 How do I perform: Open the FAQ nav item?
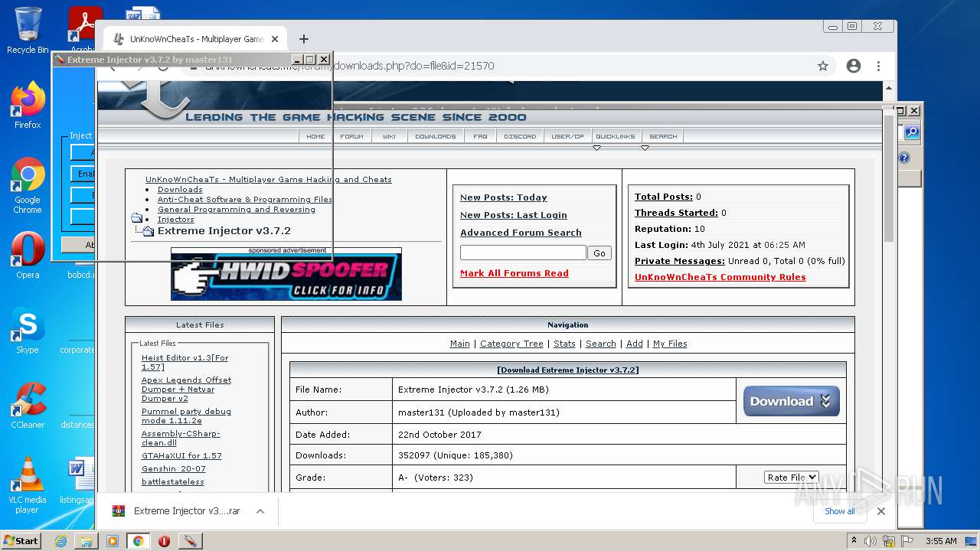(480, 136)
